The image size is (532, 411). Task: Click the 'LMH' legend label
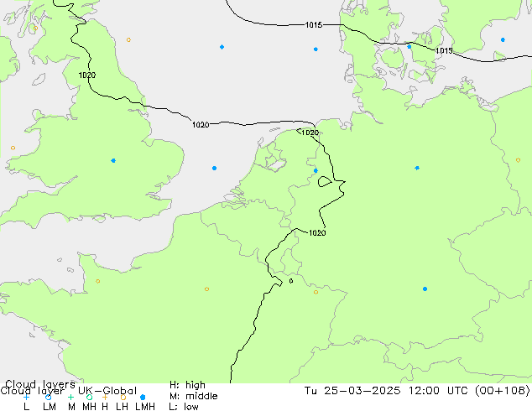(x=145, y=407)
